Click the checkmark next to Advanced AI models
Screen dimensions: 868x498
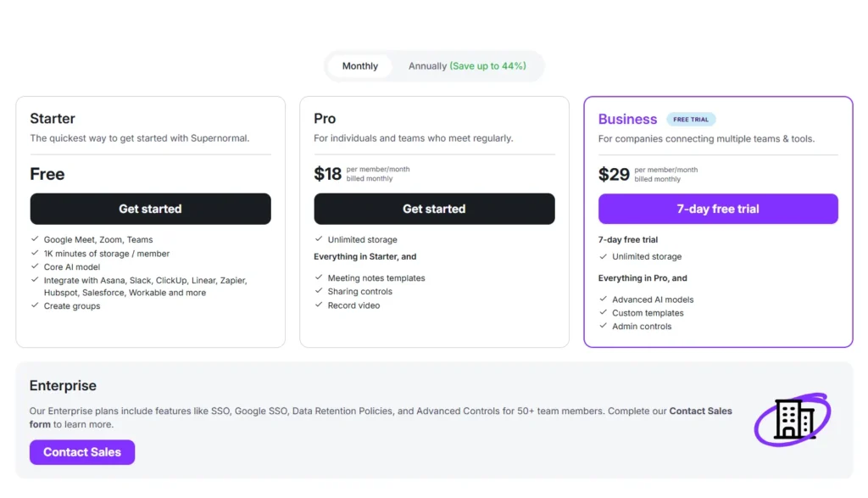pyautogui.click(x=604, y=299)
